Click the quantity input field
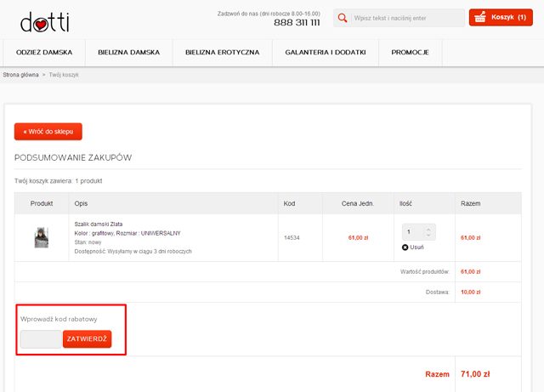544x392 pixels. [x=412, y=231]
